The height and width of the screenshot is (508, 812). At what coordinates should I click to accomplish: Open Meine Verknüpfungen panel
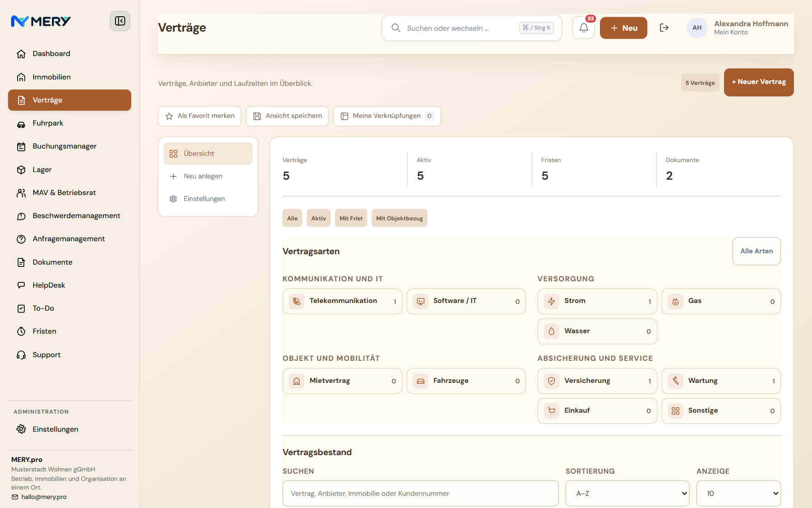(x=387, y=116)
